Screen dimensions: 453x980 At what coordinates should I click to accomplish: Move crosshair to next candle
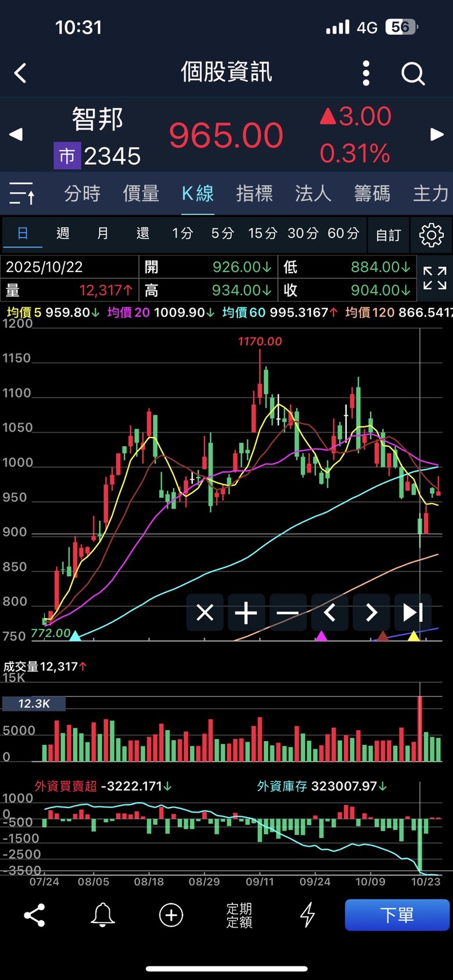click(371, 612)
